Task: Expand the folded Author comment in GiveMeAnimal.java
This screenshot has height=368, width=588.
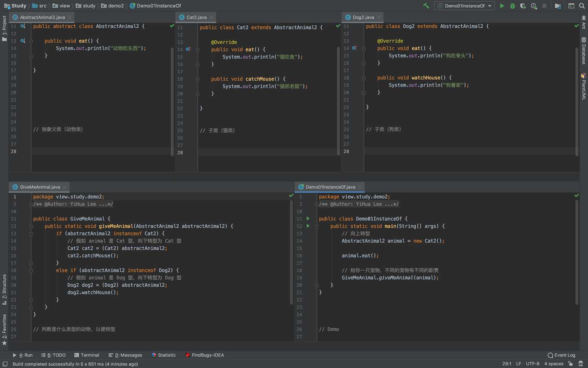Action: [x=31, y=204]
